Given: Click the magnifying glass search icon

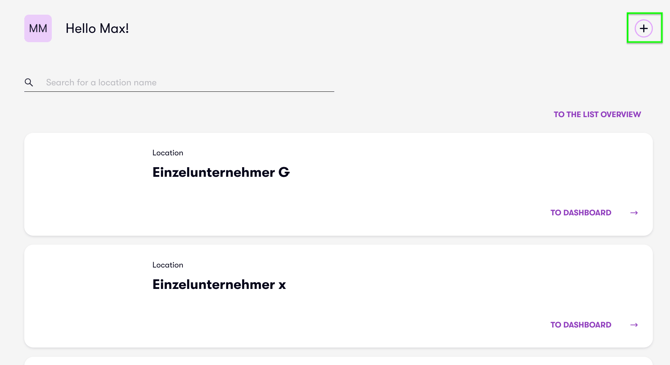Looking at the screenshot, I should coord(29,82).
